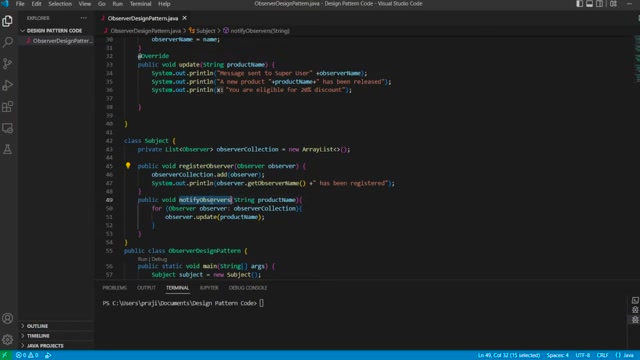Switch to the JUPYTER panel tab
The width and height of the screenshot is (640, 360).
209,288
